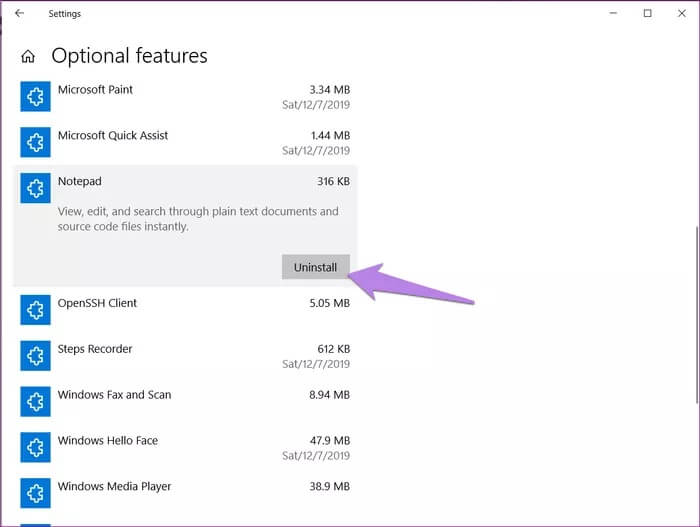The height and width of the screenshot is (527, 700).
Task: Click the vertical scrollbar thumb
Action: click(x=696, y=315)
